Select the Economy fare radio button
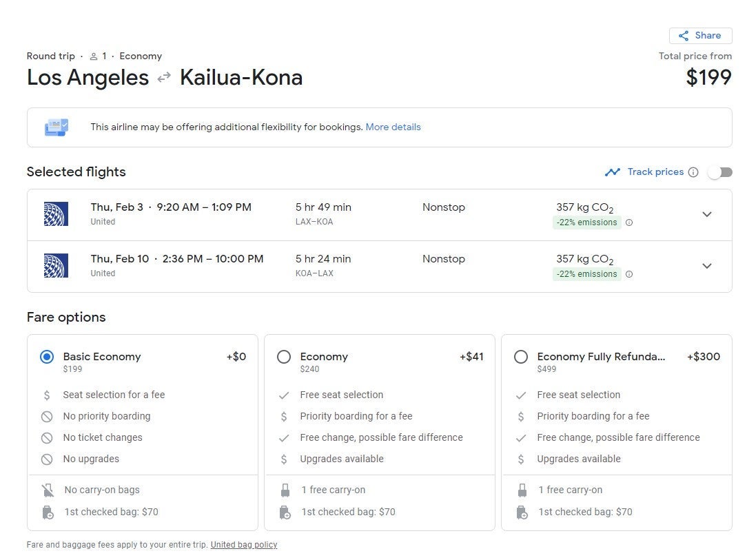This screenshot has height=560, width=747. (x=284, y=357)
